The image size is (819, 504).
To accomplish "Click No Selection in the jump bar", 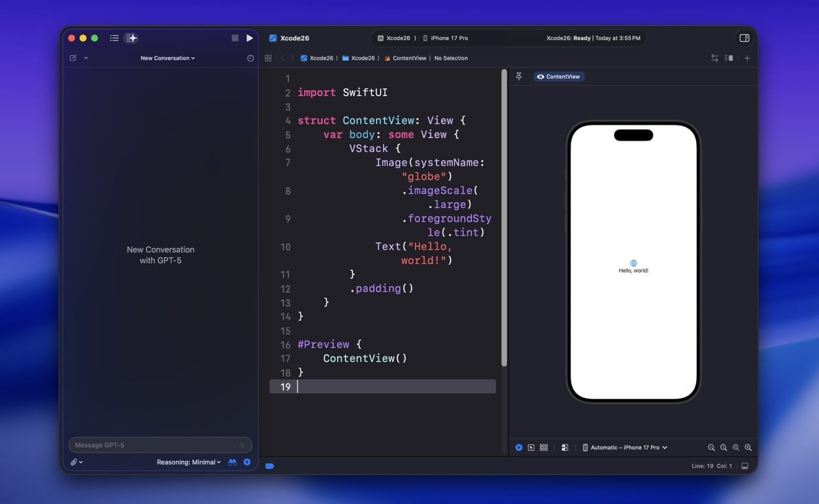I will (x=451, y=58).
